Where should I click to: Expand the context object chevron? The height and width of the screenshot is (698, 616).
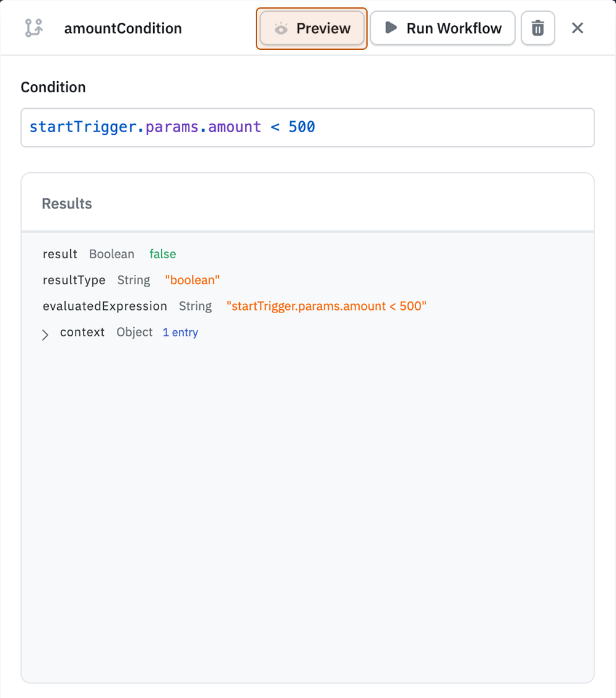[45, 334]
